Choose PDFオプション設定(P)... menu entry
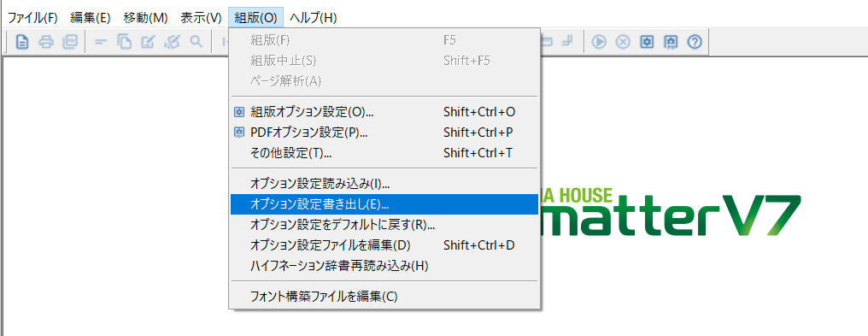 click(384, 133)
